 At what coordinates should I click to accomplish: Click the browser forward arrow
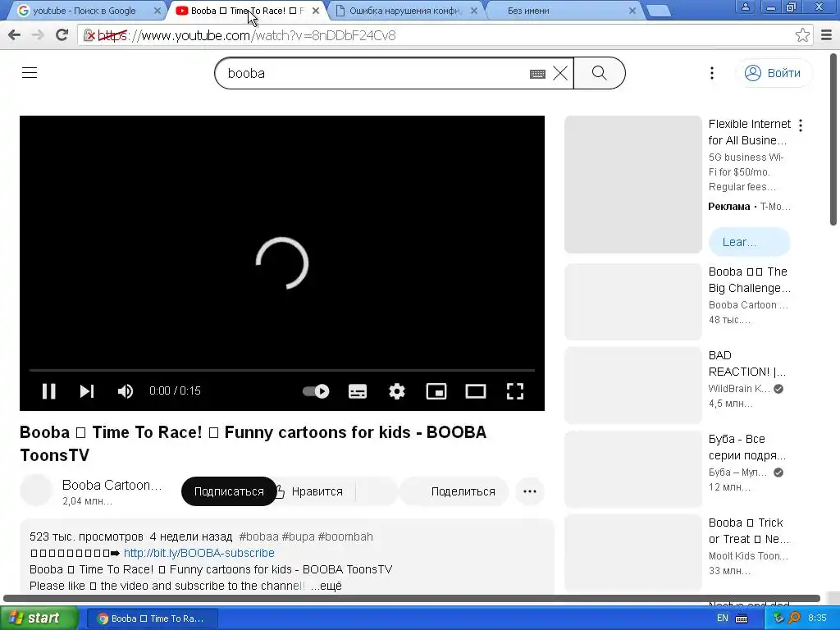point(38,35)
